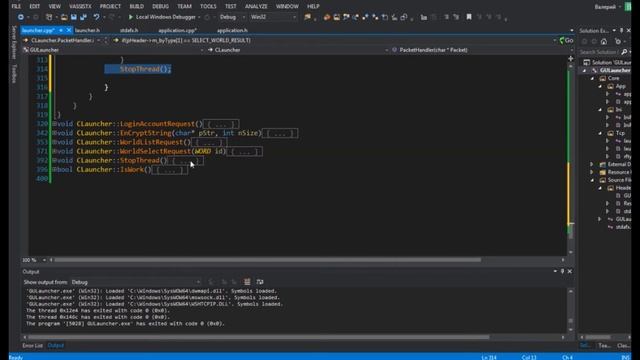
Task: Click the Solution Explorer sync/refresh icon
Action: 618,41
